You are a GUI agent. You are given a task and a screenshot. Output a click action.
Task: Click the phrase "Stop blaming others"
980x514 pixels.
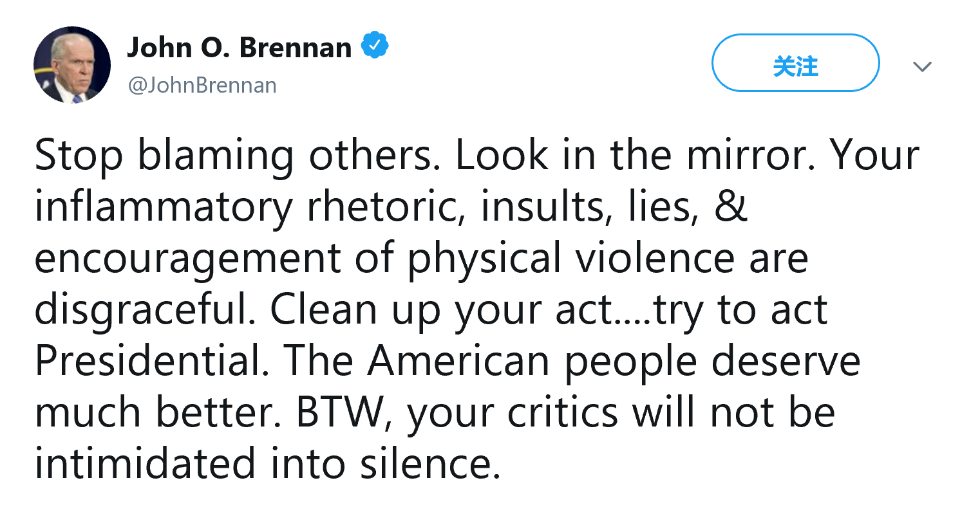coord(234,156)
